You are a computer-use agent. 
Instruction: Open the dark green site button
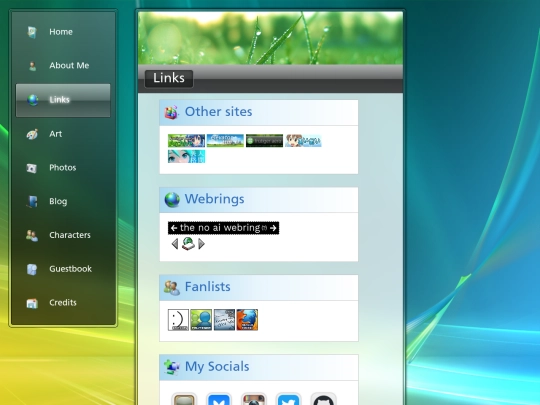[x=264, y=141]
